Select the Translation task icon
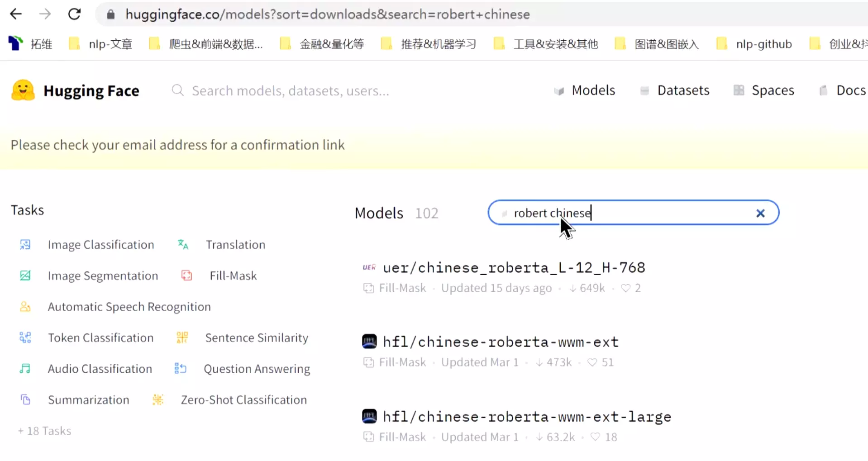 pos(183,245)
